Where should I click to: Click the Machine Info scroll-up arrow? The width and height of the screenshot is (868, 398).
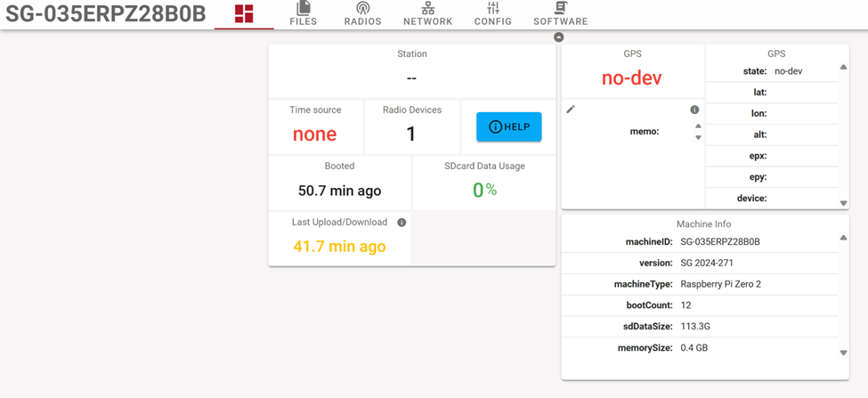[x=843, y=238]
